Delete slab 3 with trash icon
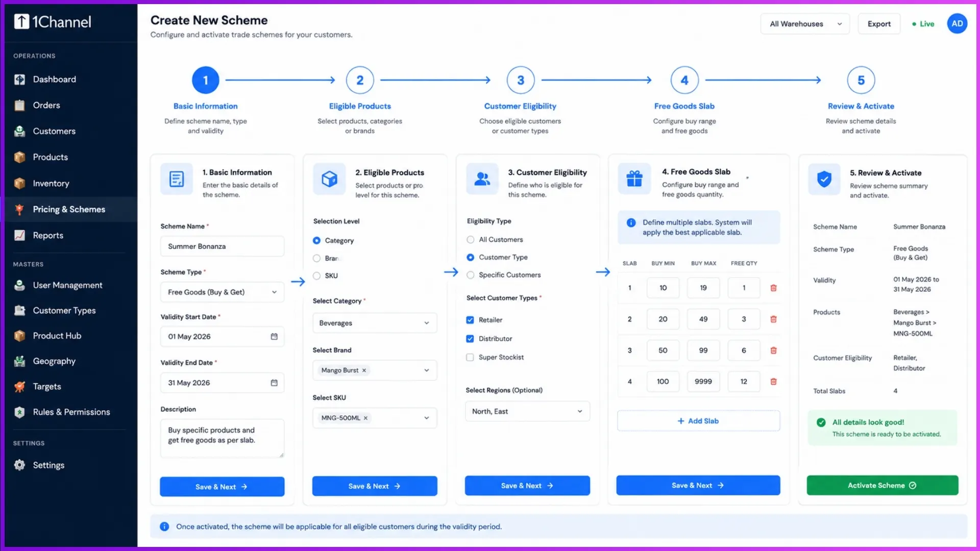The width and height of the screenshot is (980, 551). tap(773, 350)
